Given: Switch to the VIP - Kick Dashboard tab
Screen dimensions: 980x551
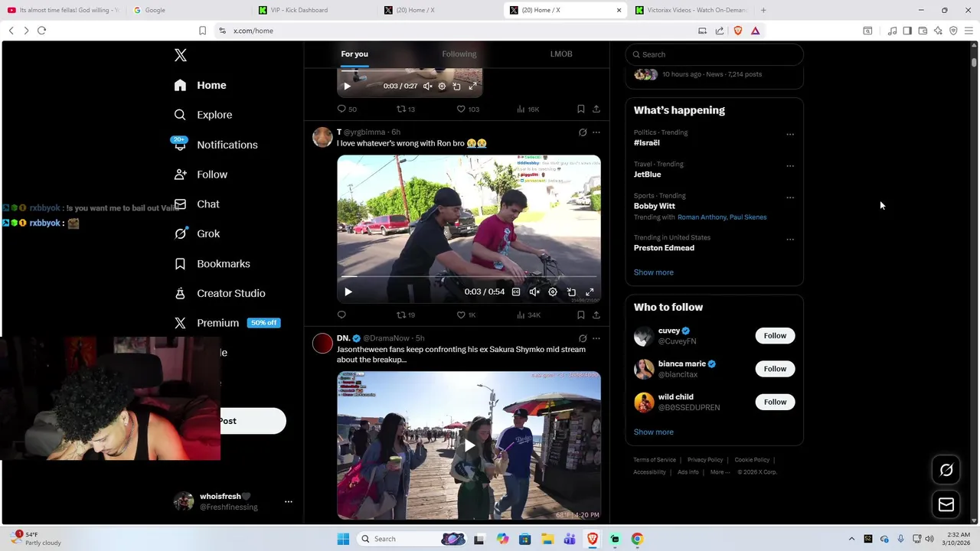Looking at the screenshot, I should [x=312, y=10].
